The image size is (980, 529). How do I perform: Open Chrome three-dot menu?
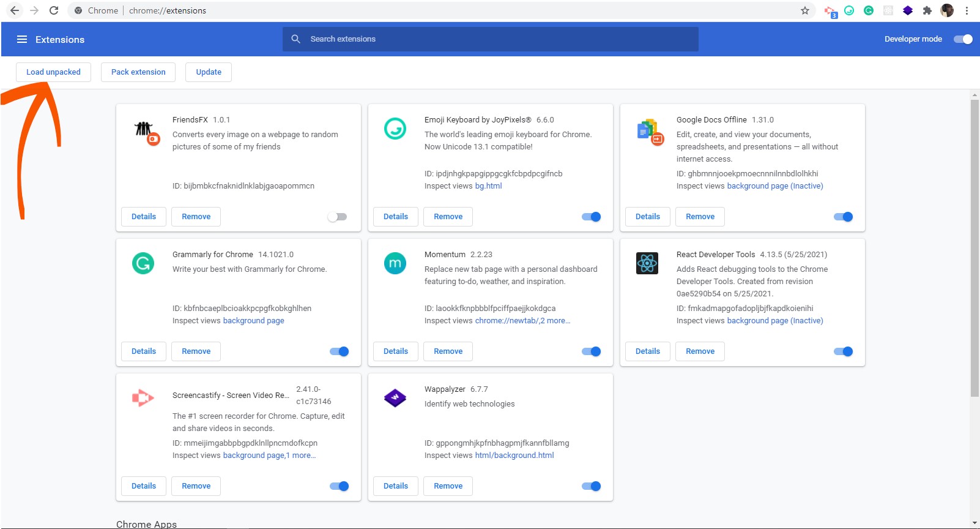(967, 10)
